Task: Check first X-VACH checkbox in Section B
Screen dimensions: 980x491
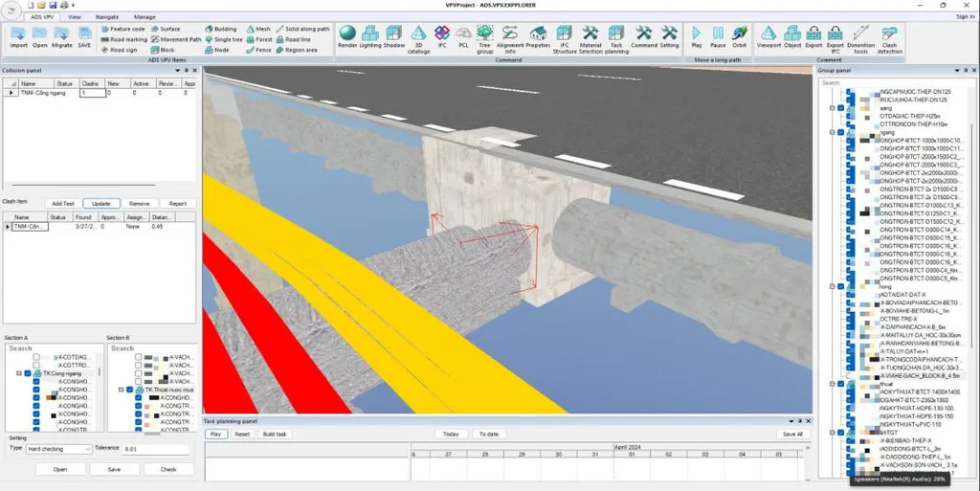Action: [x=138, y=357]
